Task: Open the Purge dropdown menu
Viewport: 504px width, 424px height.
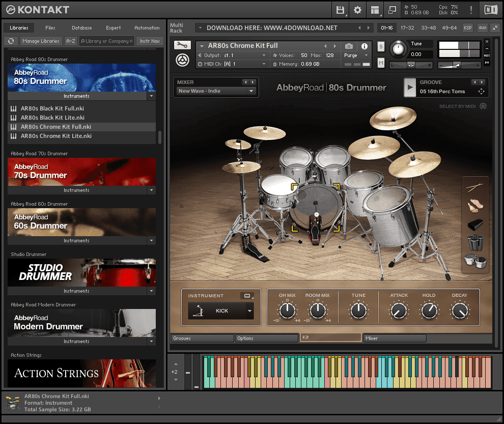Action: (356, 55)
